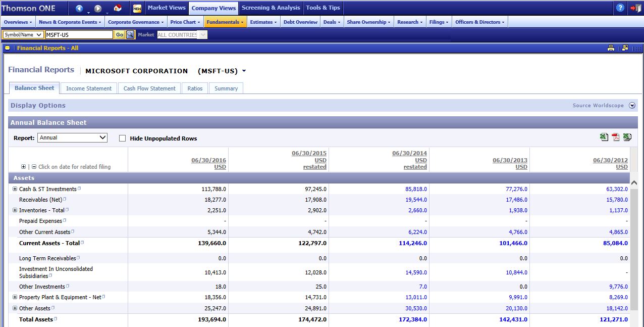This screenshot has width=644, height=327.
Task: Expand Display Options with the round arrow
Action: [632, 106]
